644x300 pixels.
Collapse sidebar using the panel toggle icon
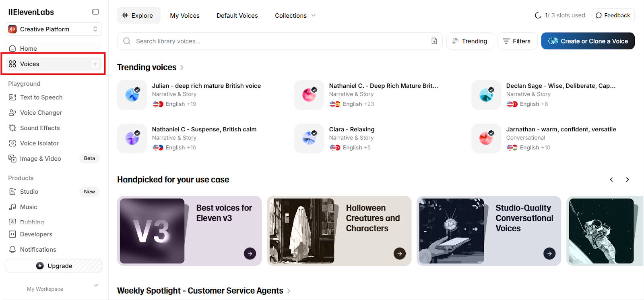(x=95, y=12)
